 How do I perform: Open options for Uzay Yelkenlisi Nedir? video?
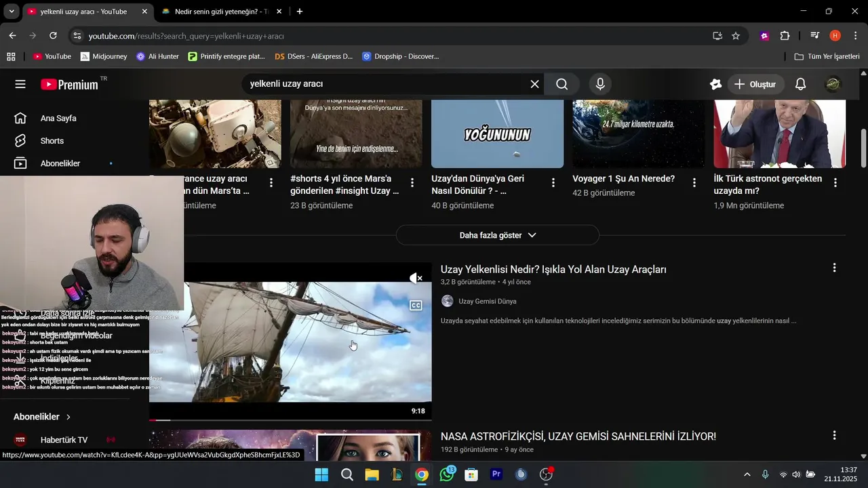(834, 268)
